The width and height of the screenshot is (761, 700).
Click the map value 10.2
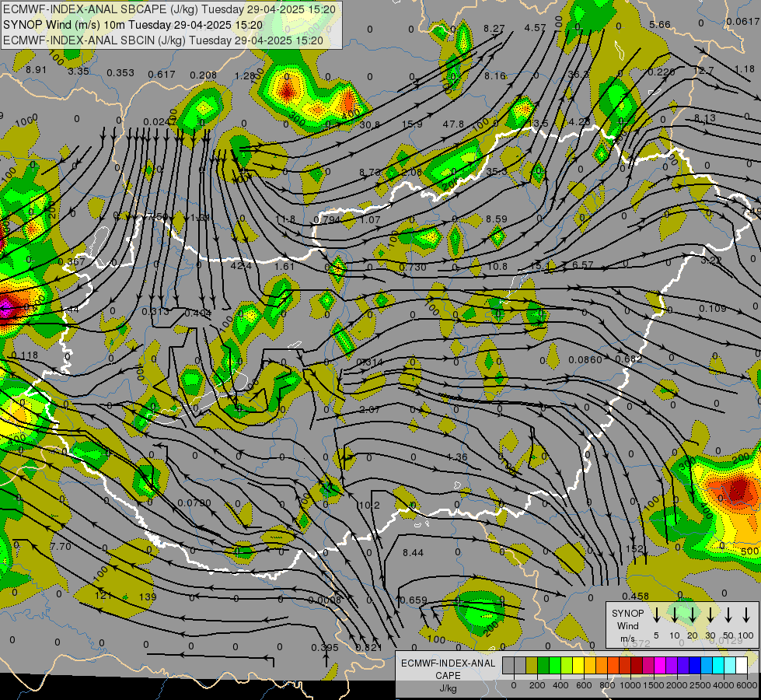369,506
